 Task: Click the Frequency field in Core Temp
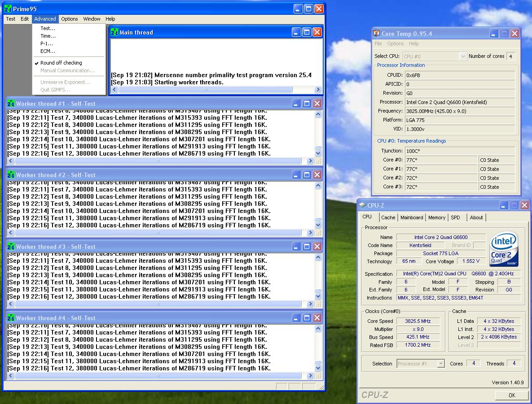[x=460, y=111]
